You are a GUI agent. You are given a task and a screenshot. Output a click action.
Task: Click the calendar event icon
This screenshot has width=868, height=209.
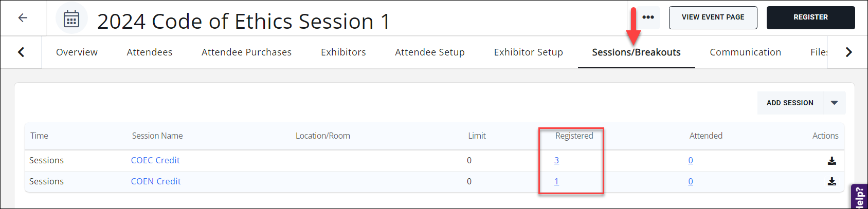(x=71, y=19)
